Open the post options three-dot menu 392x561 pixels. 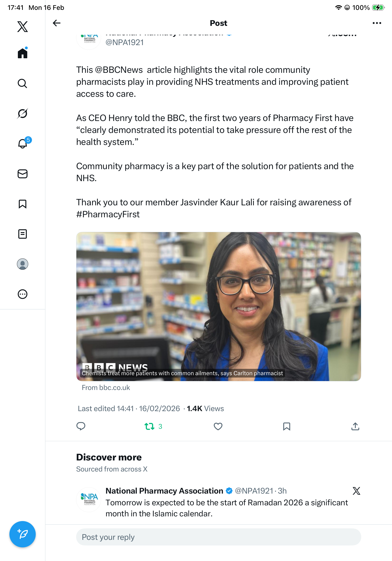pos(376,23)
